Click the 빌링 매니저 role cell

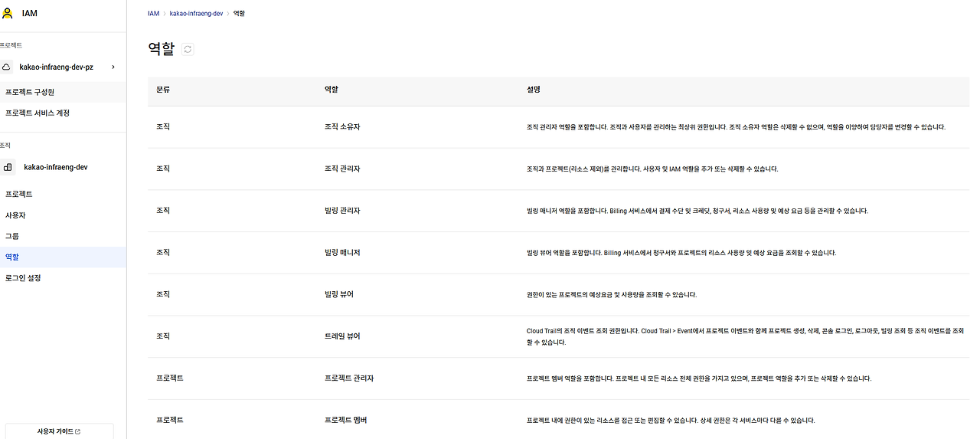pyautogui.click(x=342, y=253)
